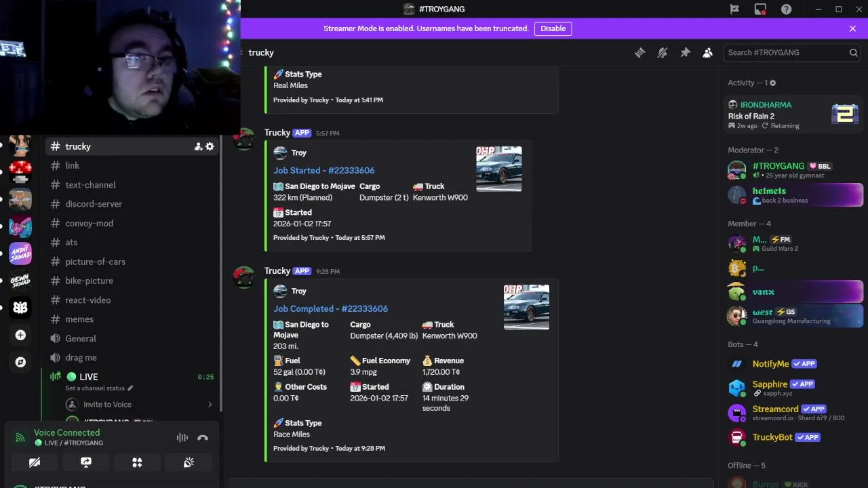Open the bike-picture channel
Screen dimensions: 868x488
click(132, 281)
